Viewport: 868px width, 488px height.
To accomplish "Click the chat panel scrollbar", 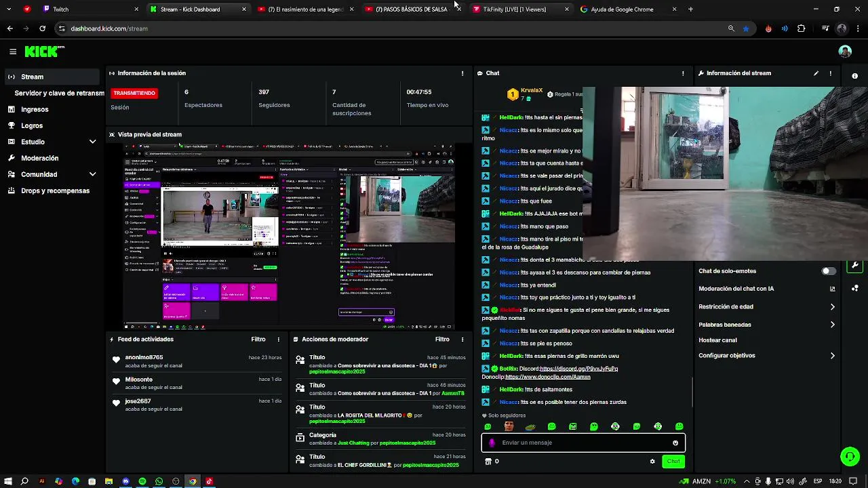I will point(692,393).
